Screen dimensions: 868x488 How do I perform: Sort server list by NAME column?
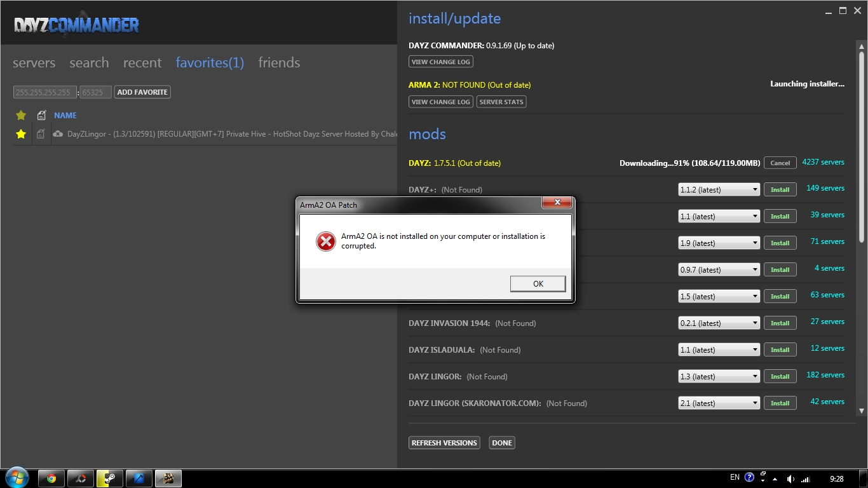[65, 116]
